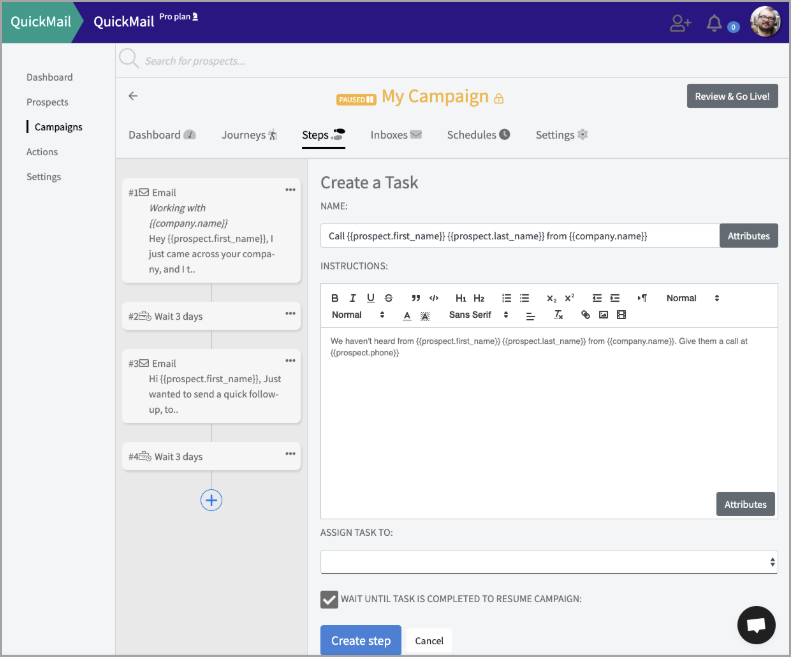
Task: Open the Assign Task To dropdown
Action: (x=548, y=562)
